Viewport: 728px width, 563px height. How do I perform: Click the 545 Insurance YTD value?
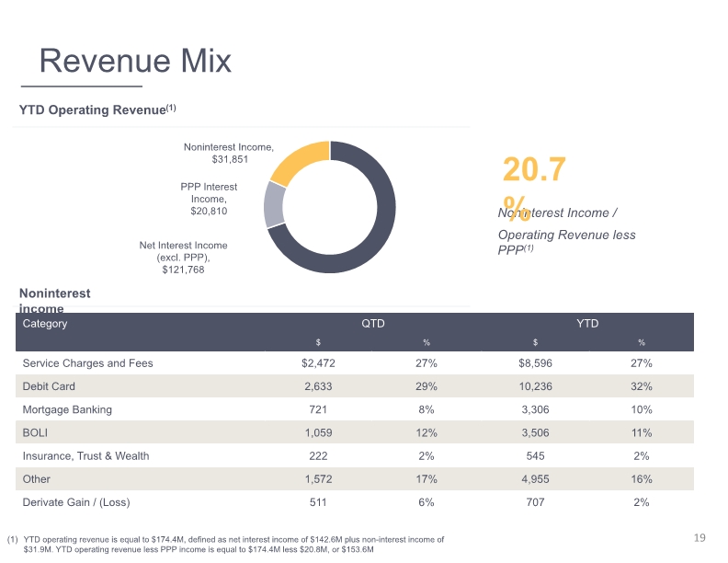point(535,456)
